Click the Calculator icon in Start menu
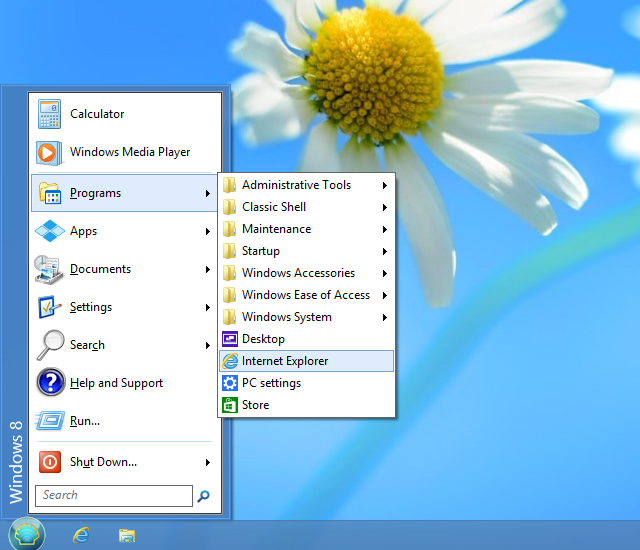The image size is (640, 550). pyautogui.click(x=50, y=114)
